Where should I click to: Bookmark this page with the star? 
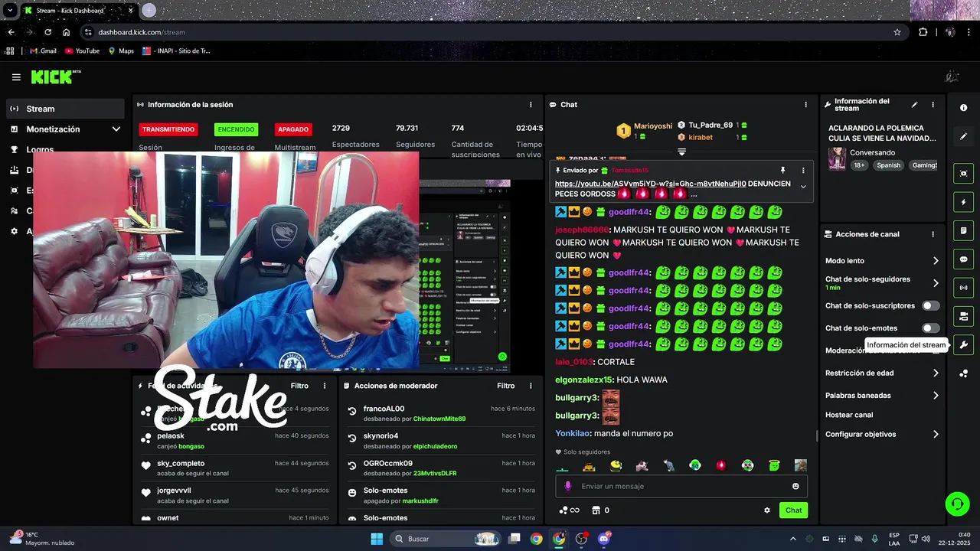(897, 32)
